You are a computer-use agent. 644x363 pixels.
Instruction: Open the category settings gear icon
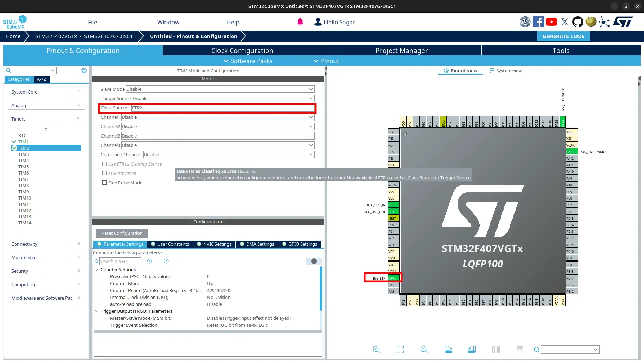[84, 70]
